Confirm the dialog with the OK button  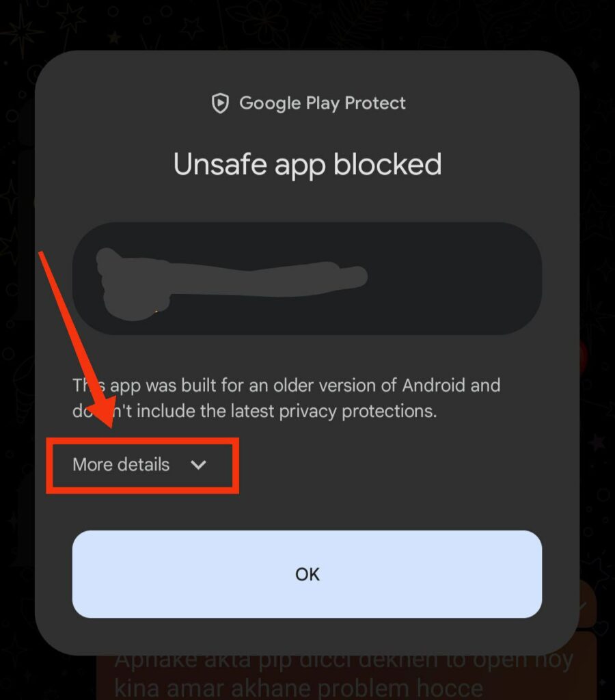tap(307, 574)
